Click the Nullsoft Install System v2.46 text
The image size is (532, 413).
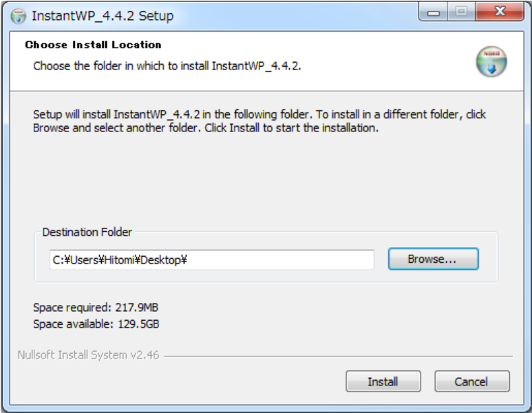click(88, 355)
